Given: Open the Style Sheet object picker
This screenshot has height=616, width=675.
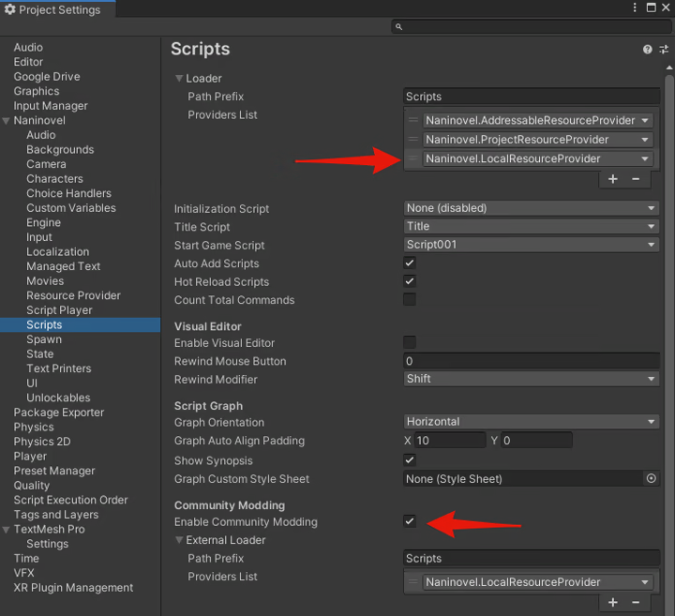Looking at the screenshot, I should point(652,478).
